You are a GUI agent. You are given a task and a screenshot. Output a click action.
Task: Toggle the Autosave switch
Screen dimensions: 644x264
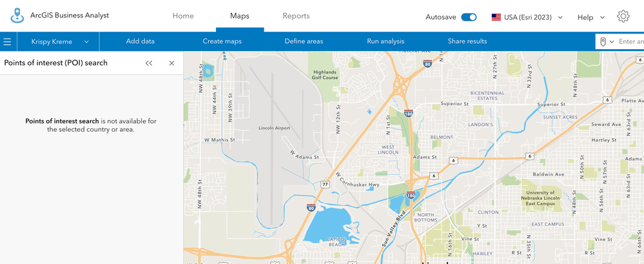(469, 17)
